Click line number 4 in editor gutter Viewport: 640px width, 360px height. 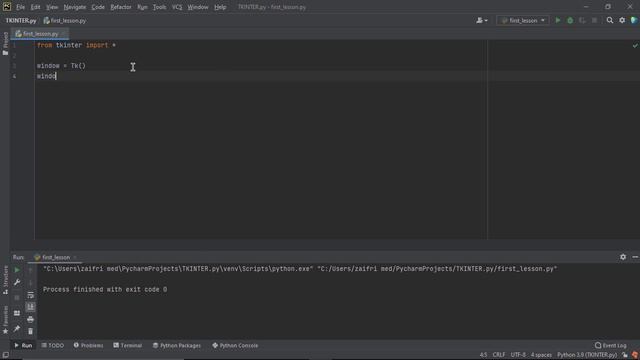click(x=14, y=76)
